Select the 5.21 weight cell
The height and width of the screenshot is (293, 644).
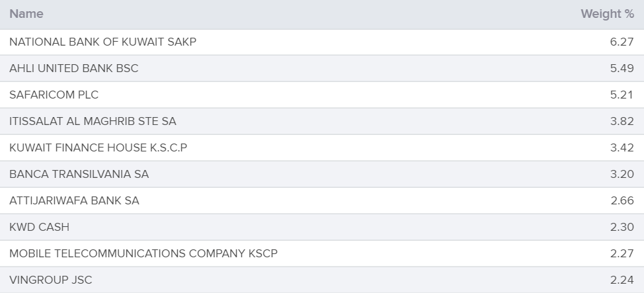click(x=622, y=95)
